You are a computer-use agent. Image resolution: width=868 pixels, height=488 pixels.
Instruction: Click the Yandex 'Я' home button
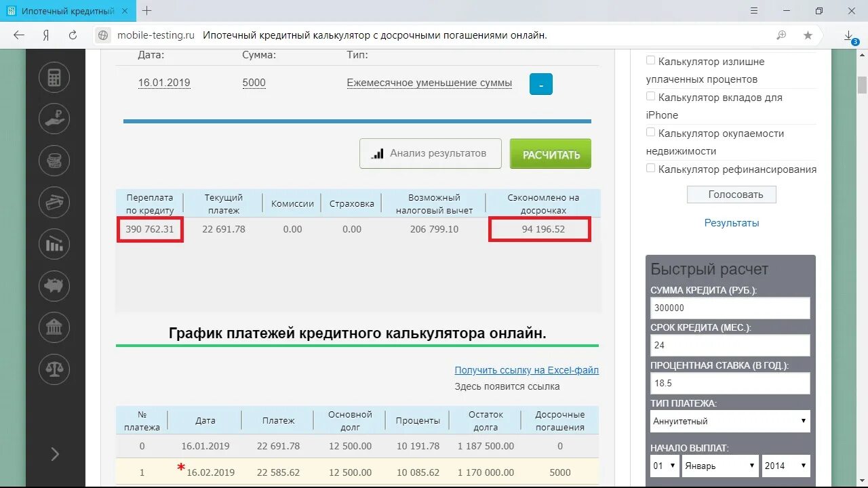[x=46, y=36]
